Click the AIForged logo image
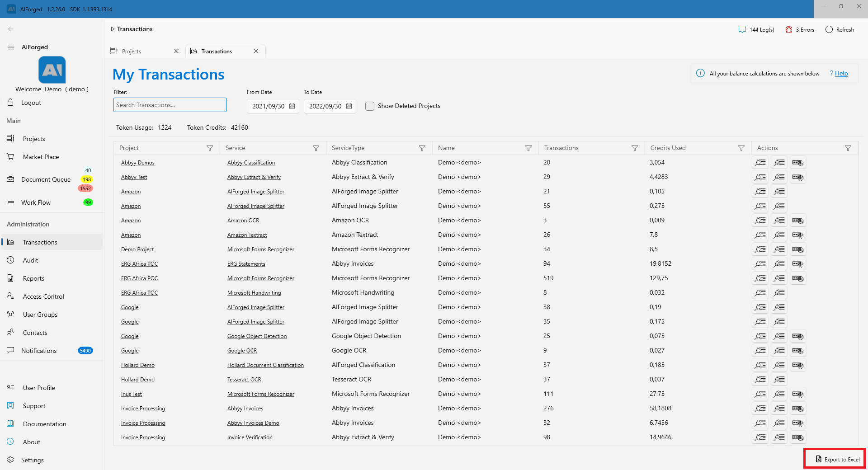Viewport: 868px width, 470px height. pos(52,70)
